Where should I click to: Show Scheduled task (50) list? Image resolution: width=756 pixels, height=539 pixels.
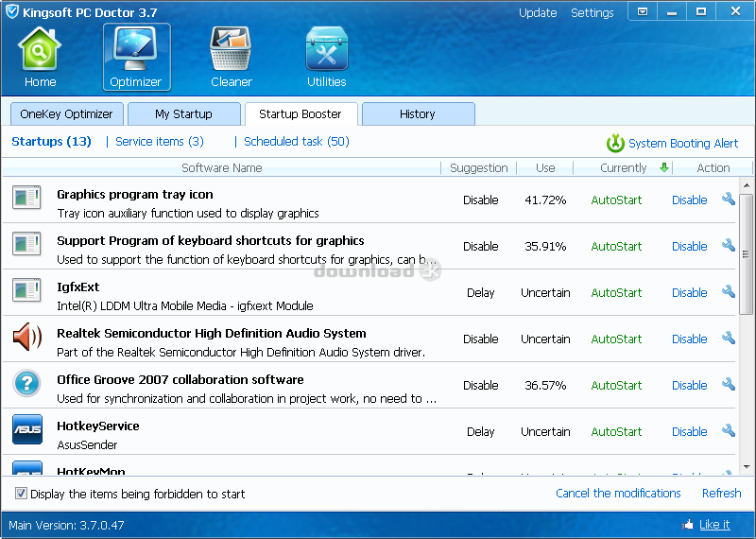(297, 142)
